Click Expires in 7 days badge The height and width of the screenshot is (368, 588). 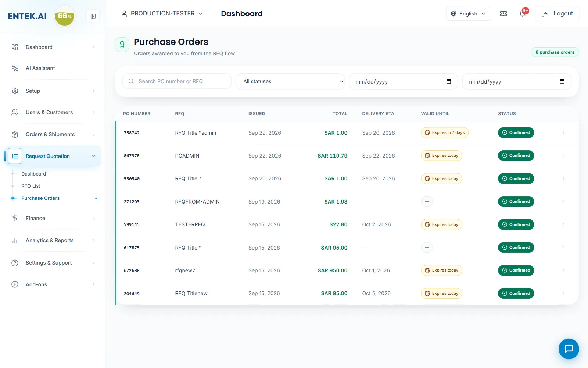pos(444,132)
